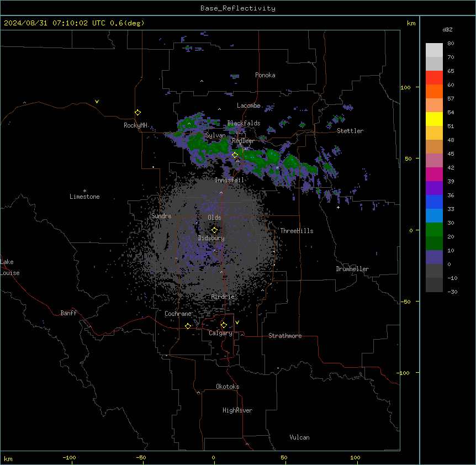
Task: Click the Lake Louise label
Action: pyautogui.click(x=10, y=267)
